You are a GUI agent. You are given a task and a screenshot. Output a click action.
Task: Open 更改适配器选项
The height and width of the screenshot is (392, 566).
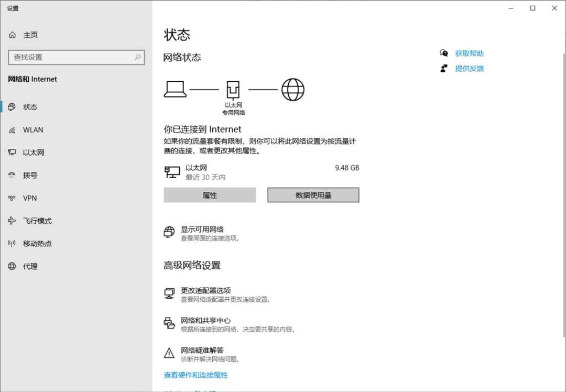[205, 290]
